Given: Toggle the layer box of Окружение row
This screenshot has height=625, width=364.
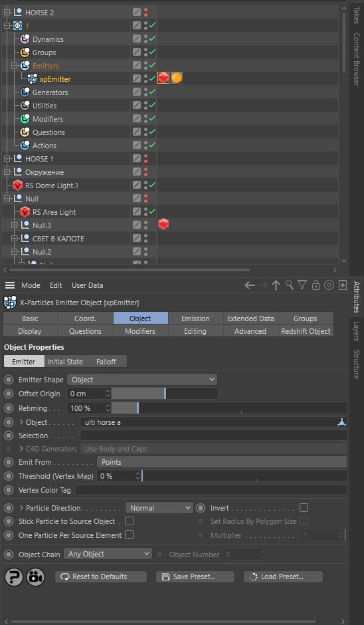Looking at the screenshot, I should pyautogui.click(x=137, y=172).
